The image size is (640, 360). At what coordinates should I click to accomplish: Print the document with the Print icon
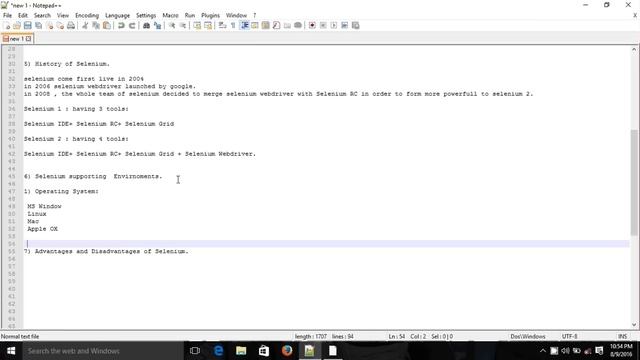[x=71, y=26]
